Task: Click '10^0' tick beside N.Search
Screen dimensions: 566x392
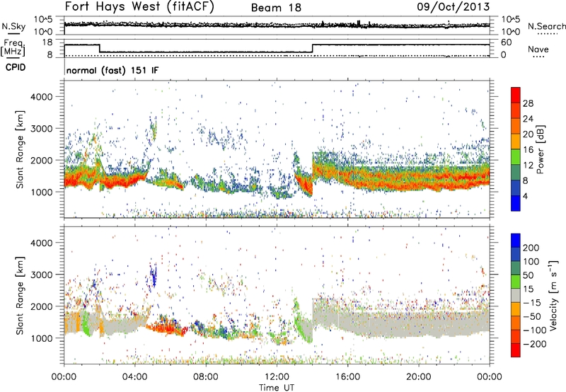Action: point(510,32)
